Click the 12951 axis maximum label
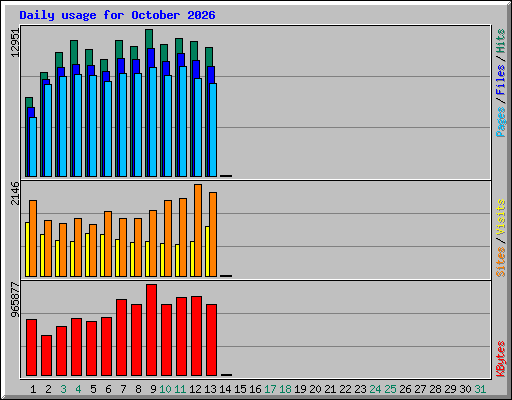 point(15,43)
